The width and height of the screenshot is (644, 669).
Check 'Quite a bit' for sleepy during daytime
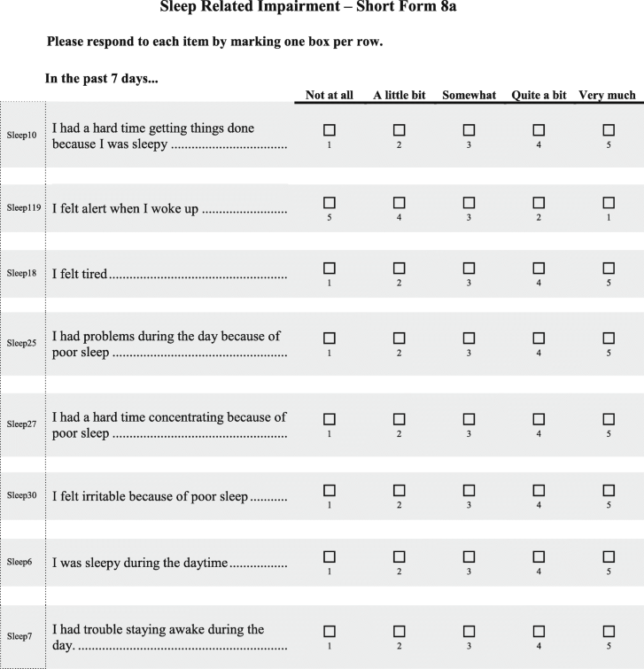point(539,556)
